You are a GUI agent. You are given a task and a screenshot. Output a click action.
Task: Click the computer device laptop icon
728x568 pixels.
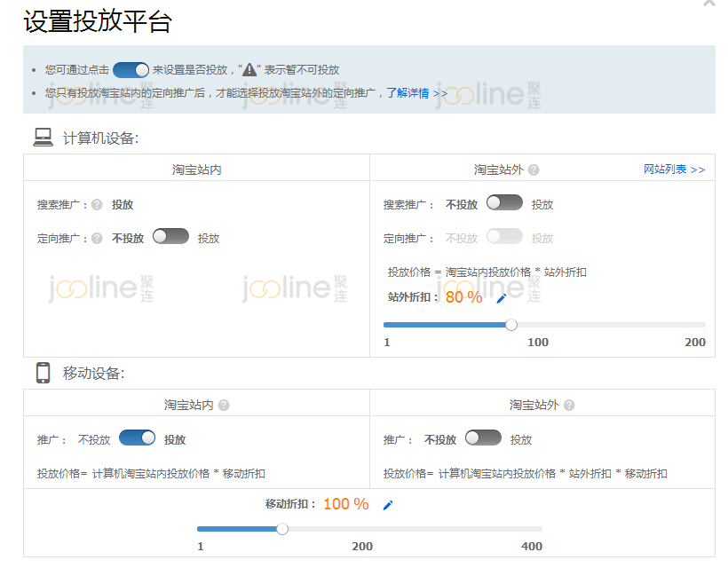(x=44, y=138)
